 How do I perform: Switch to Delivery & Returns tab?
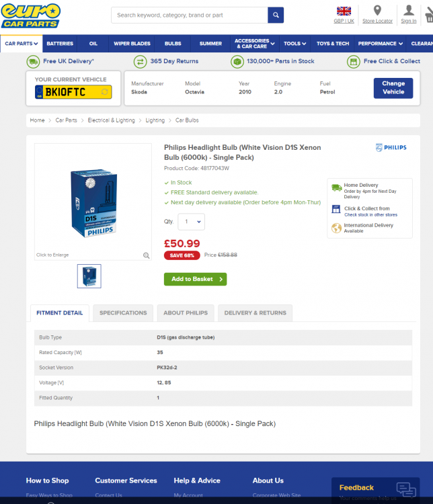tap(255, 313)
